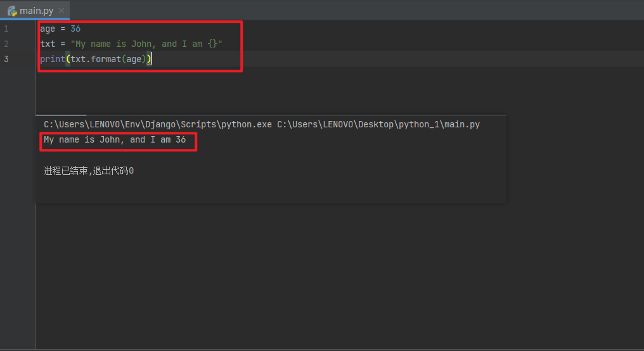Select line number 2 in the gutter

click(6, 44)
